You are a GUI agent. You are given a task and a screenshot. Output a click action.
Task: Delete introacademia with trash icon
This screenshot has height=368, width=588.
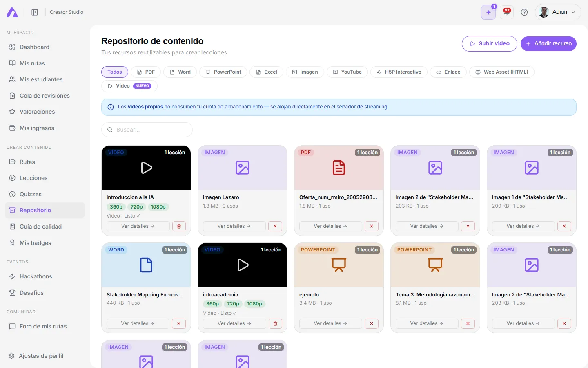coord(275,323)
